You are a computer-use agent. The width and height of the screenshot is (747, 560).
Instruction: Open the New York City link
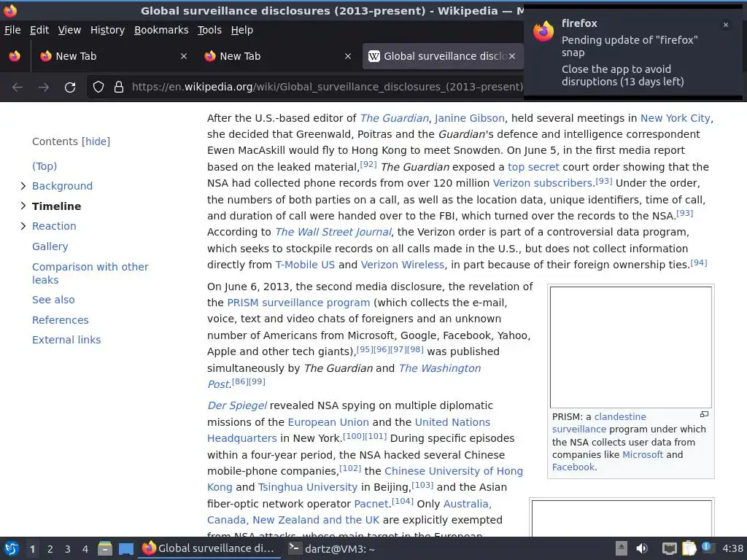[x=675, y=118]
